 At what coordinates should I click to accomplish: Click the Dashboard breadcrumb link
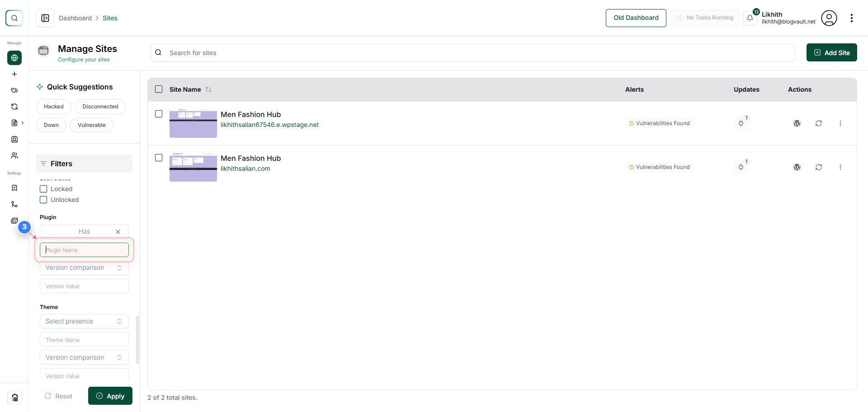tap(75, 18)
